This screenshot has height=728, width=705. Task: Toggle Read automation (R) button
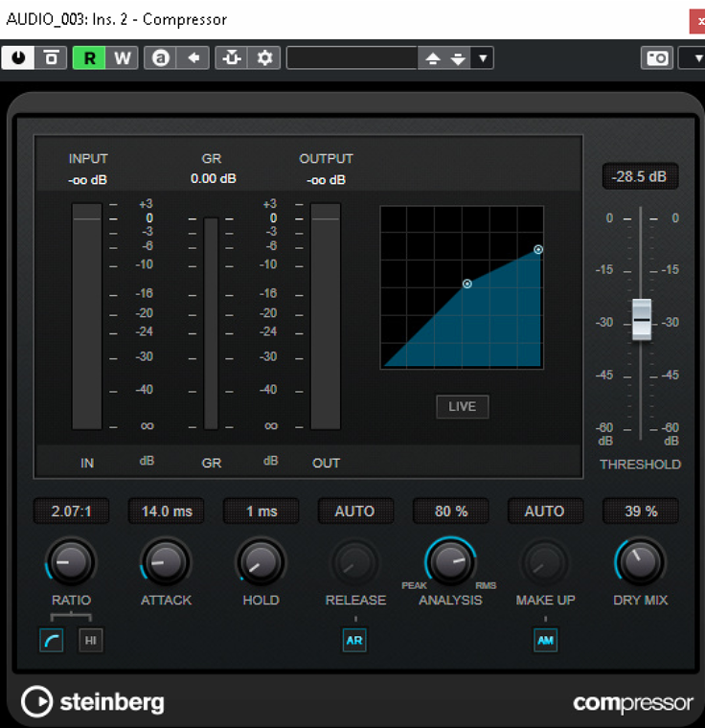[x=89, y=58]
